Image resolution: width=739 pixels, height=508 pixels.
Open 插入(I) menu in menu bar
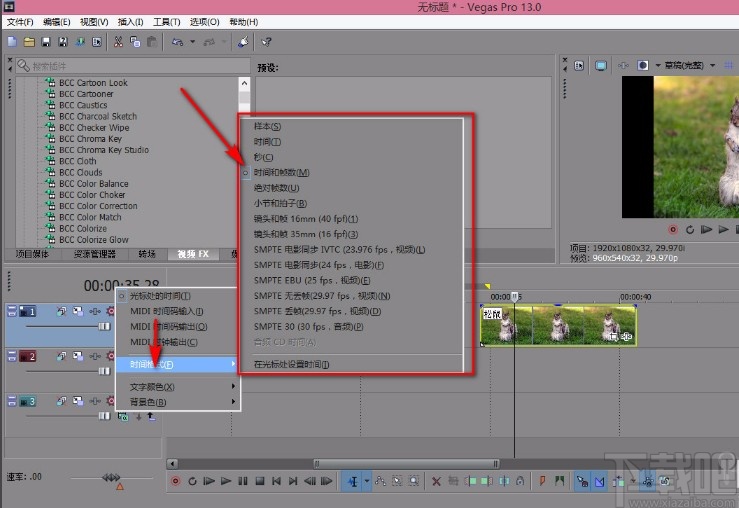pyautogui.click(x=129, y=21)
